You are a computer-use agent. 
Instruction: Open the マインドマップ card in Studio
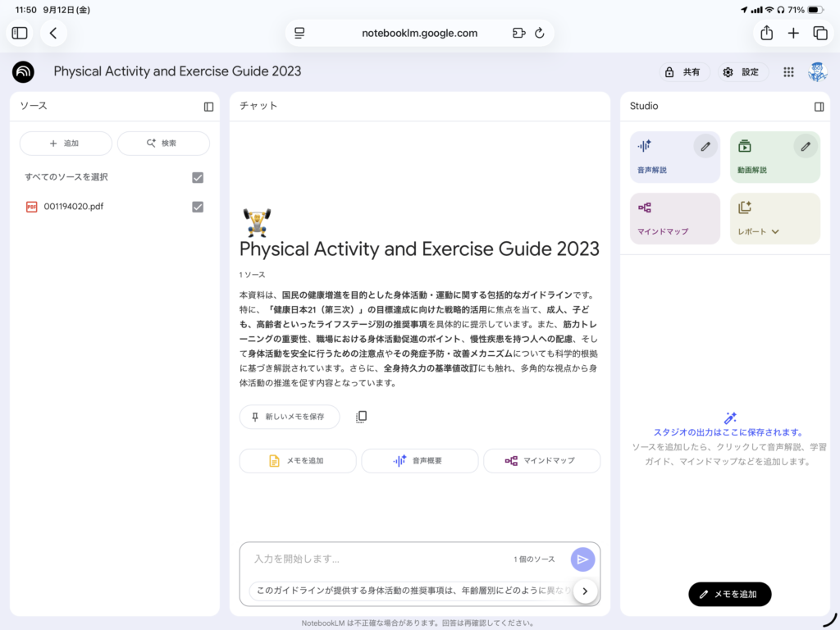coord(674,219)
